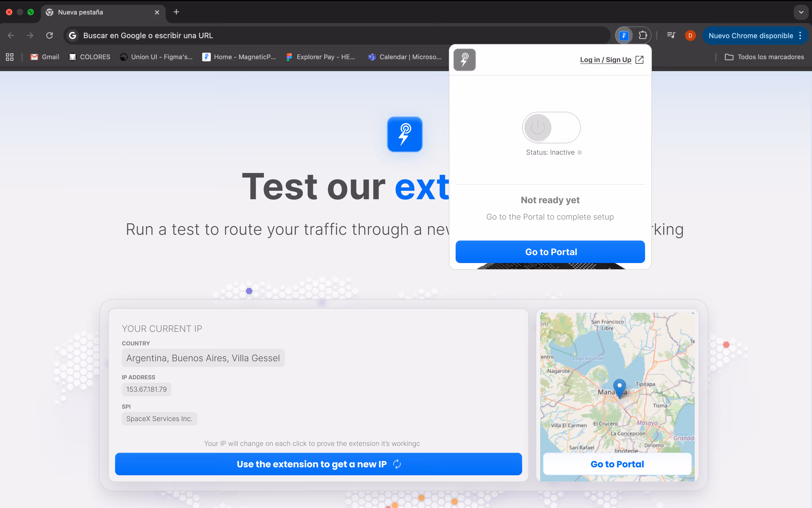
Task: Click the blue lightning extension icon in toolbar
Action: [x=624, y=35]
